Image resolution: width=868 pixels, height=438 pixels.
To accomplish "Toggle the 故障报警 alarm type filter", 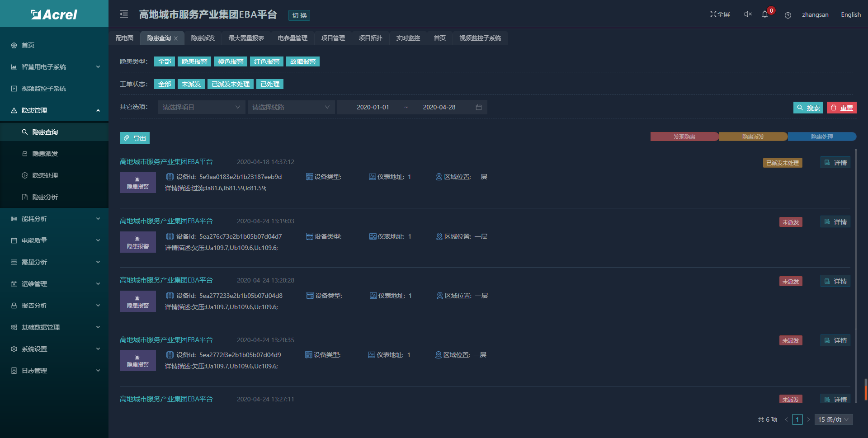I will pyautogui.click(x=302, y=61).
